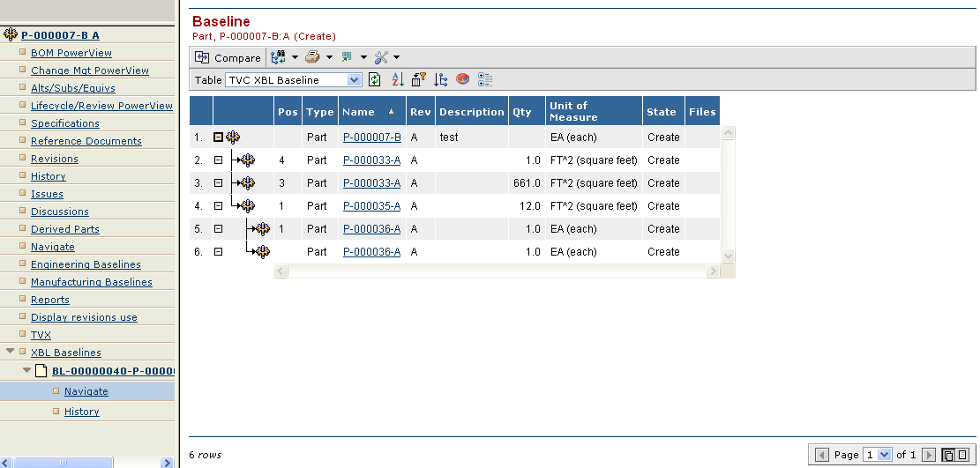
Task: Click the filter funnel icon
Action: pyautogui.click(x=418, y=80)
